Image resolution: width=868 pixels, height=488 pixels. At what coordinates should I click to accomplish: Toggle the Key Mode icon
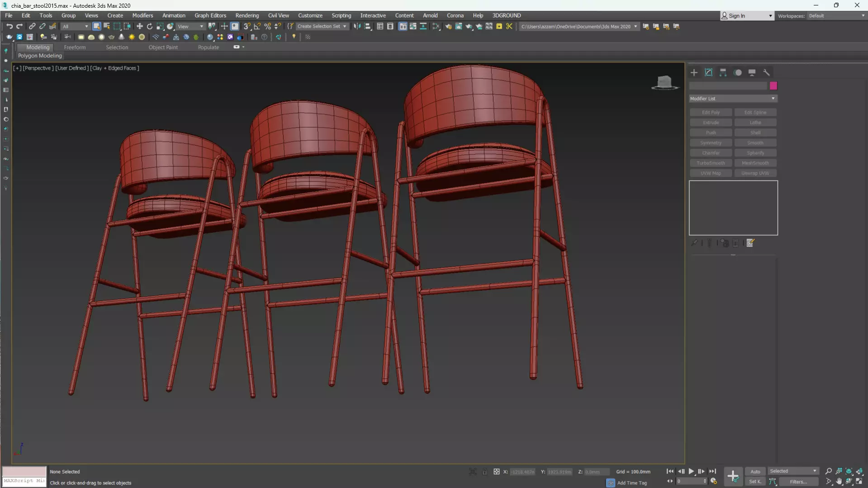pyautogui.click(x=670, y=481)
